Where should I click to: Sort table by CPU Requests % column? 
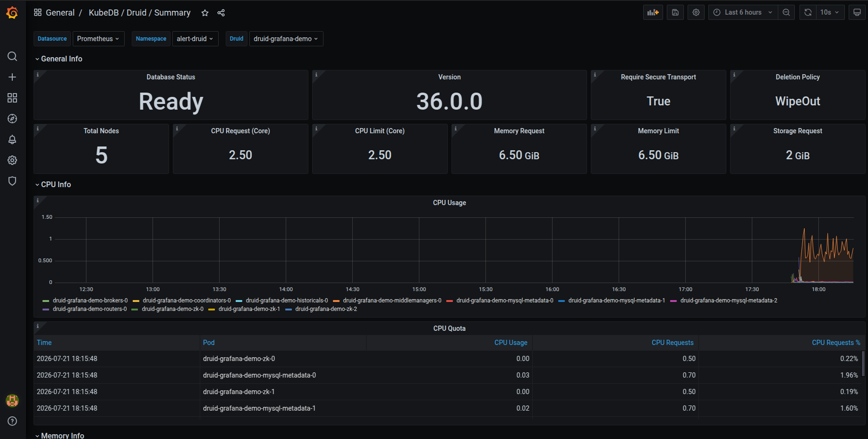point(836,343)
